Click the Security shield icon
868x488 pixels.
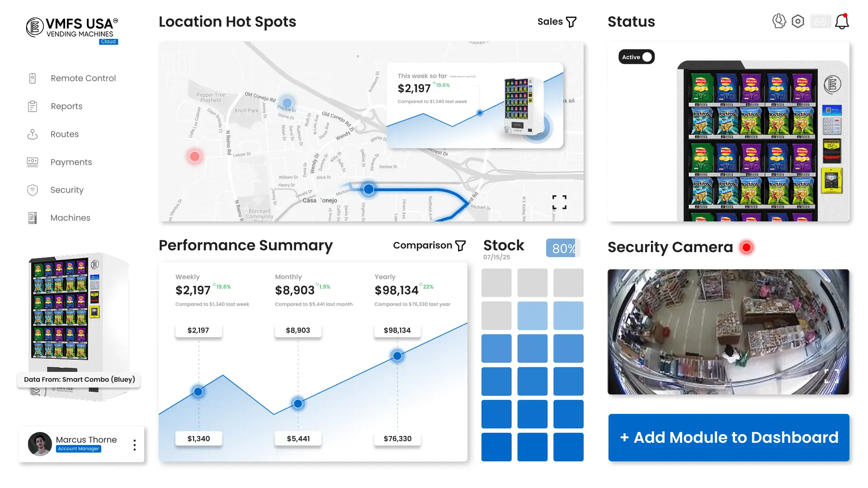(33, 190)
